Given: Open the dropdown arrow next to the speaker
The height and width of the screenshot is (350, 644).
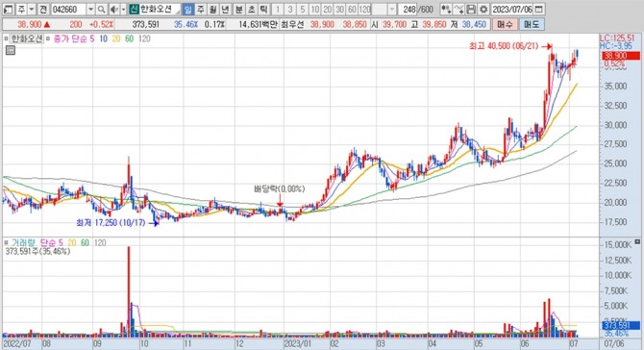Looking at the screenshot, I should 123,9.
